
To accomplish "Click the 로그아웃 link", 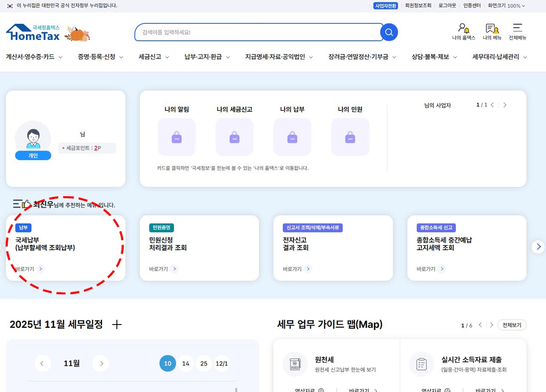I will tap(447, 6).
